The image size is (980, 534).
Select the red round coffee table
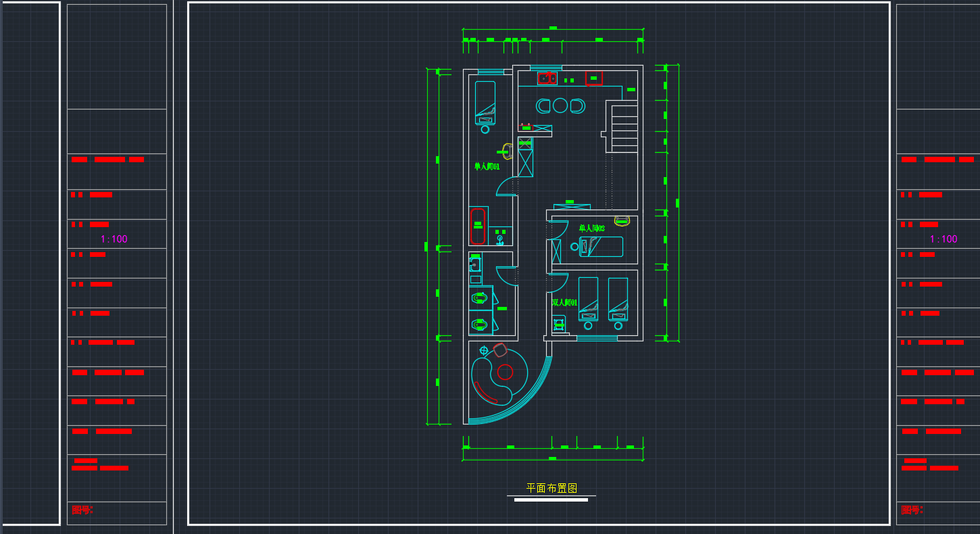click(x=505, y=372)
